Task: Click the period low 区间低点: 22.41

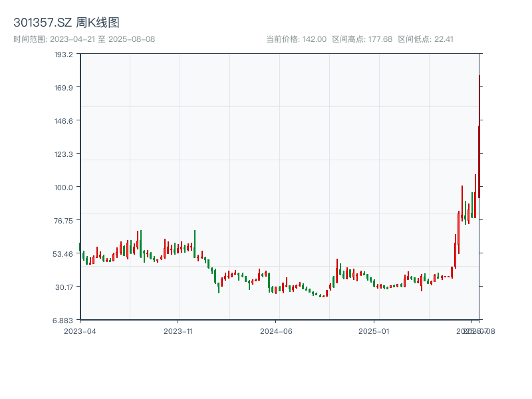Action: [x=426, y=39]
